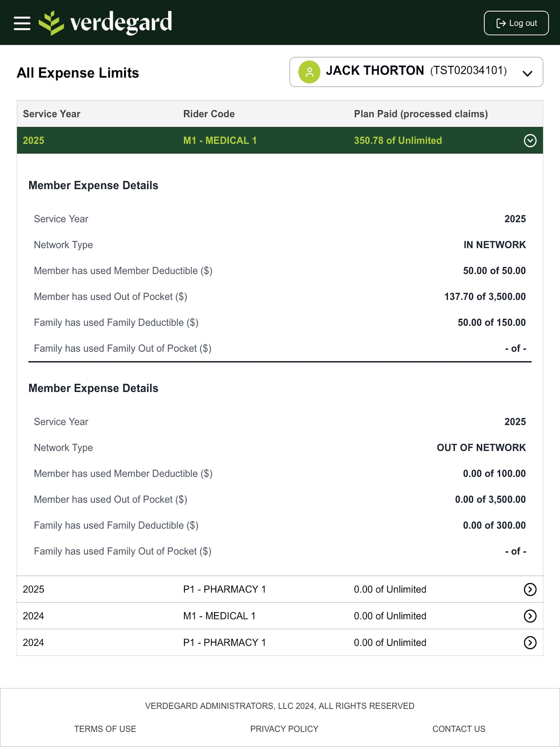Click the Log out arrow icon
Viewport: 560px width, 747px height.
(501, 23)
